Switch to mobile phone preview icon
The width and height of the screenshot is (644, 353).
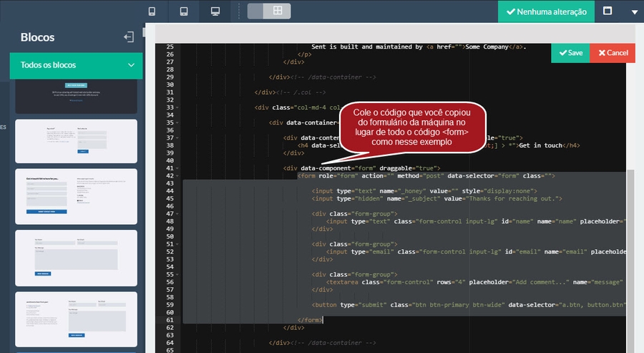(152, 11)
